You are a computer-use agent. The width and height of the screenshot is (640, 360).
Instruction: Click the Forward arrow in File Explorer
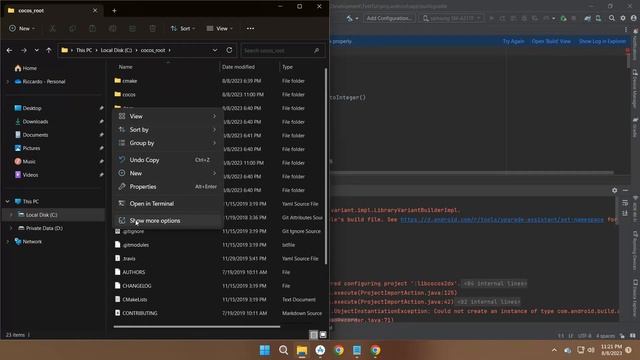24,50
